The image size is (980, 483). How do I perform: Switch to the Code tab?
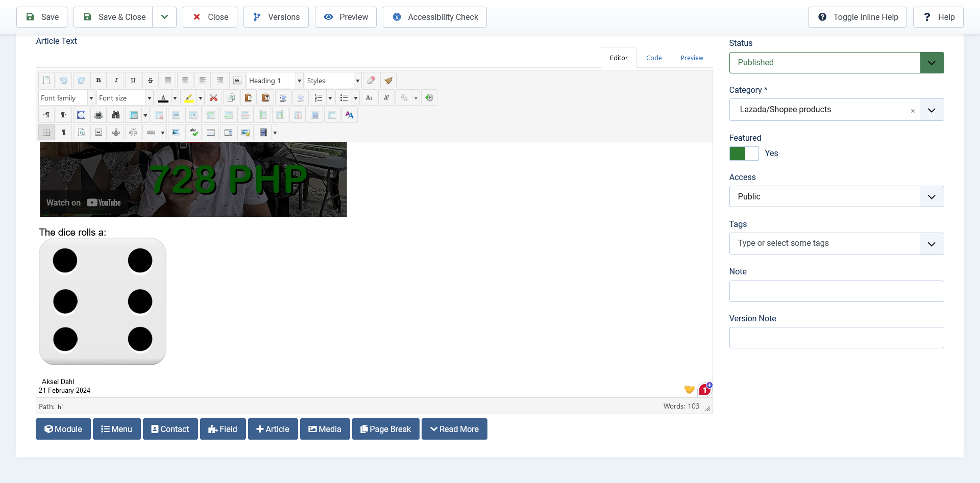point(654,58)
